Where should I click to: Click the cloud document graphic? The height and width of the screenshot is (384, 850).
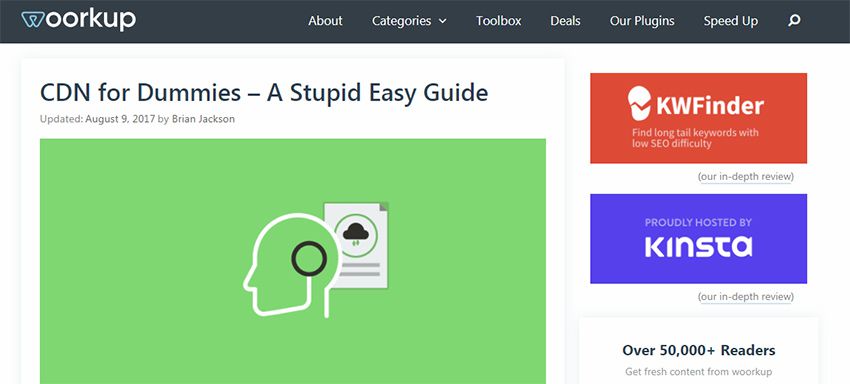356,245
